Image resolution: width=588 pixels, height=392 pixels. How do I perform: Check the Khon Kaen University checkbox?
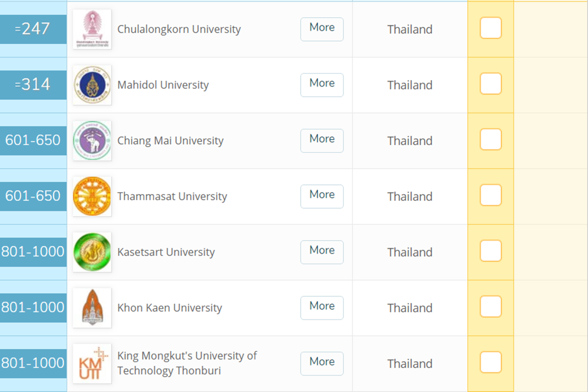[490, 306]
